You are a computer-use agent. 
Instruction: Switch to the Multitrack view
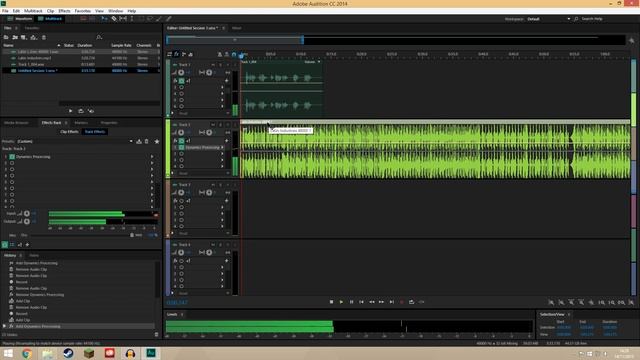(x=50, y=19)
